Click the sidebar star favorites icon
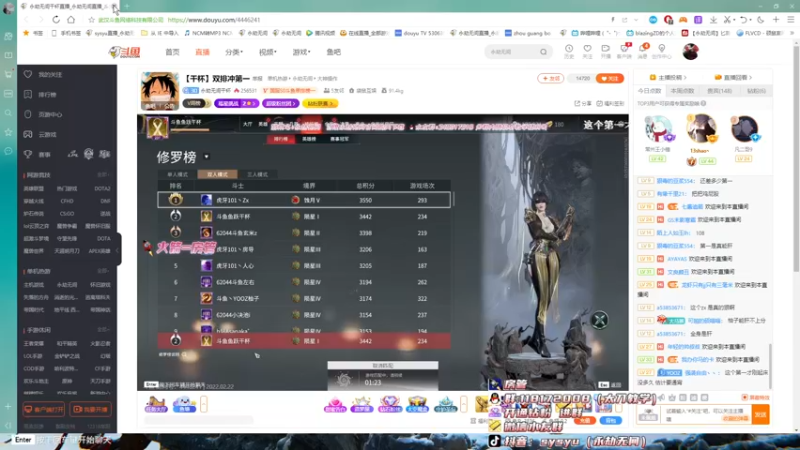Viewport: 800px width, 450px height. point(8,132)
